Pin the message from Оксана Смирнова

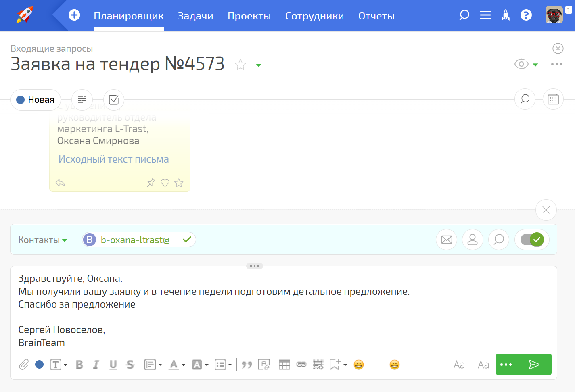(151, 183)
